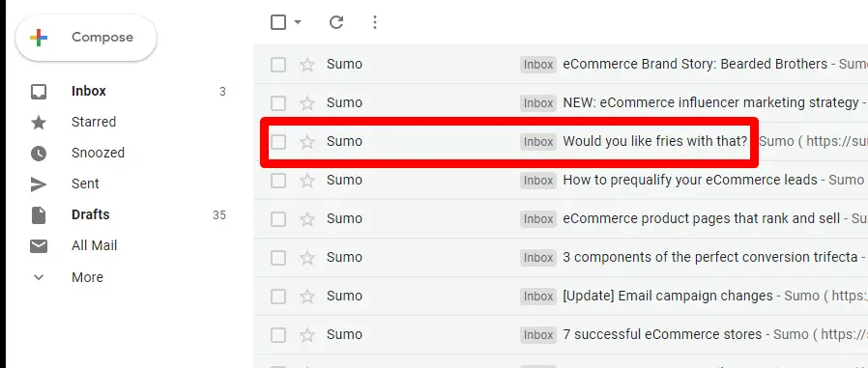
Task: Click the Starred star icon in sidebar
Action: coord(39,123)
